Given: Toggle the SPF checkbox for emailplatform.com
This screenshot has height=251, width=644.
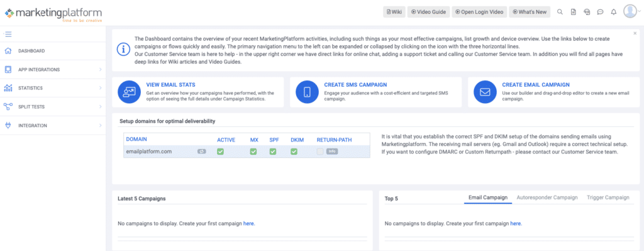Looking at the screenshot, I should pyautogui.click(x=273, y=152).
